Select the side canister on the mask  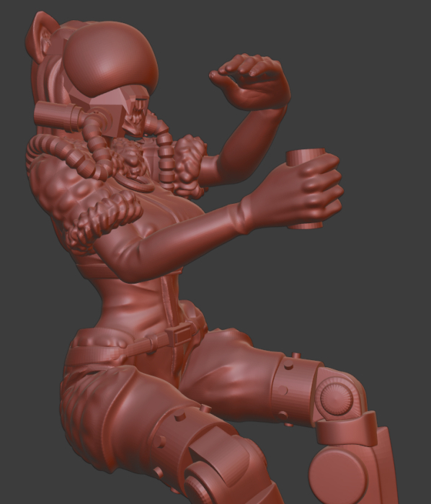pyautogui.click(x=58, y=116)
